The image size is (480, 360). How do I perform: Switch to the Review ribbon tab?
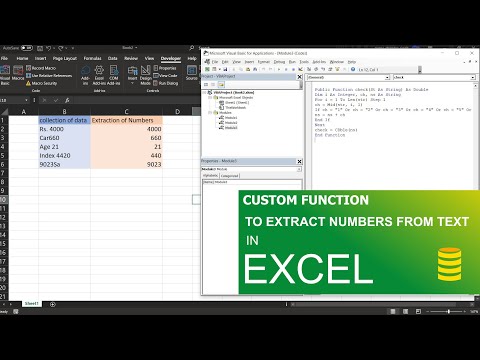coord(131,58)
